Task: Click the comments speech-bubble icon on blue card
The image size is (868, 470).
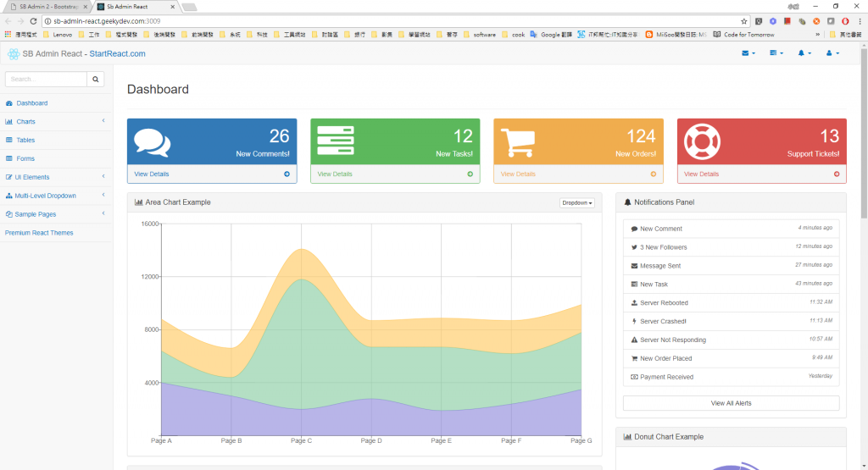Action: pos(153,142)
